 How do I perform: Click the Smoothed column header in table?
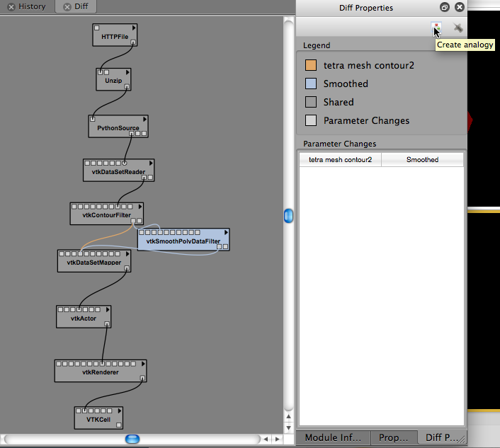click(422, 160)
